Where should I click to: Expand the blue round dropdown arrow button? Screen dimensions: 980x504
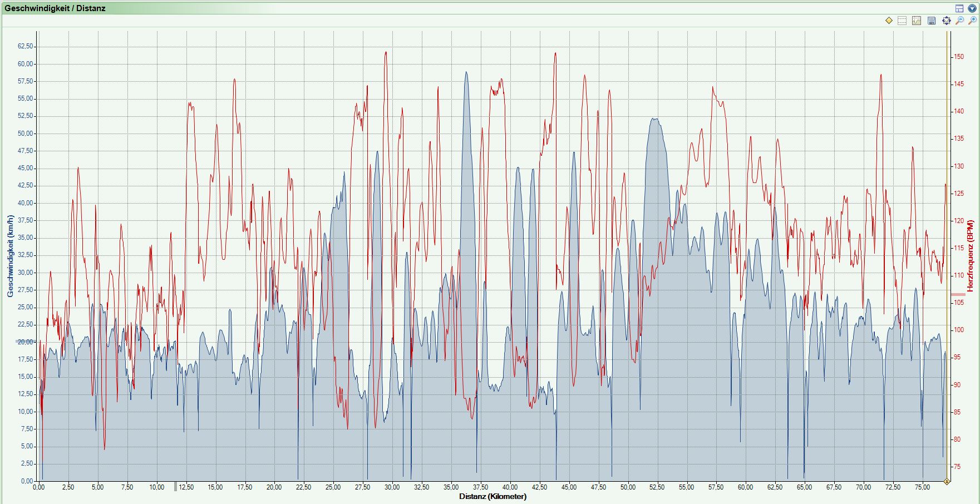click(972, 8)
